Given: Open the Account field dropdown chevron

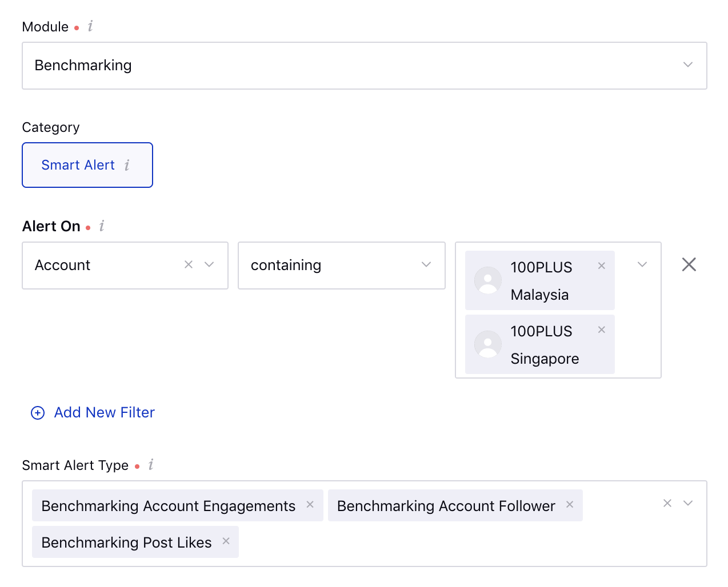Looking at the screenshot, I should tap(209, 264).
